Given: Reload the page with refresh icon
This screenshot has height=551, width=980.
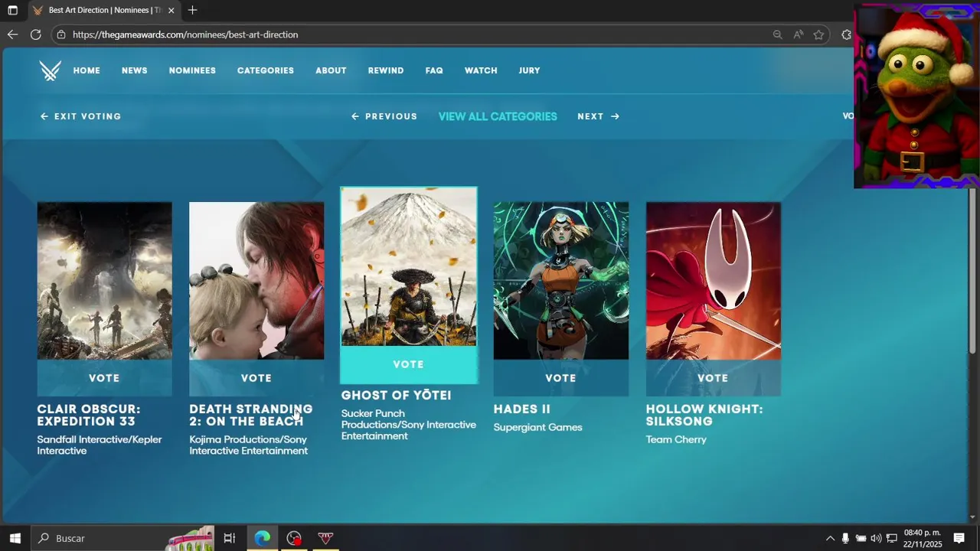Looking at the screenshot, I should point(35,34).
